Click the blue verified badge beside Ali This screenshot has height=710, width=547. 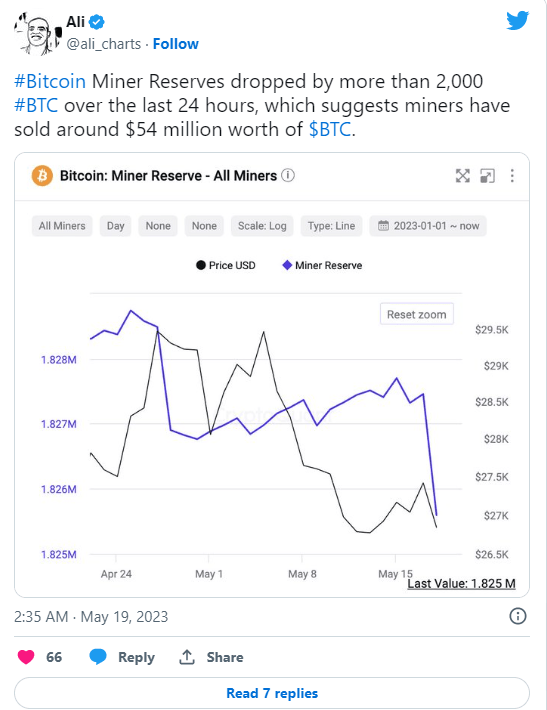coord(96,21)
